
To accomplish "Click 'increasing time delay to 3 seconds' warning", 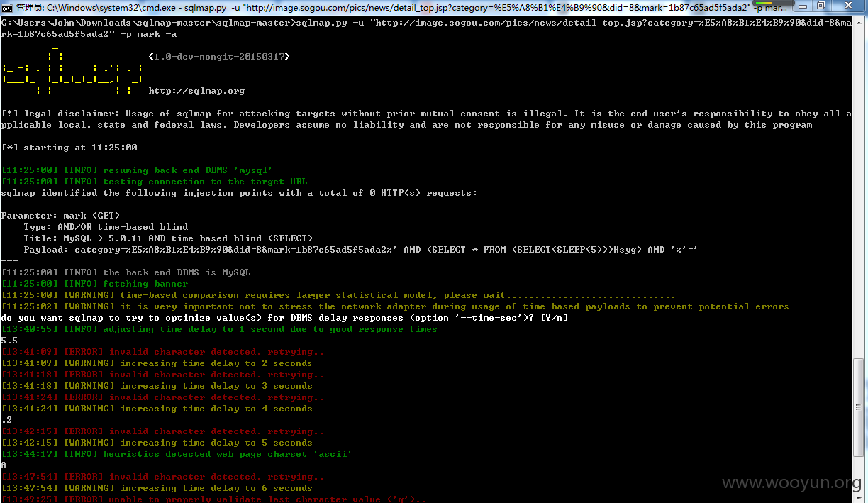I will (x=157, y=386).
